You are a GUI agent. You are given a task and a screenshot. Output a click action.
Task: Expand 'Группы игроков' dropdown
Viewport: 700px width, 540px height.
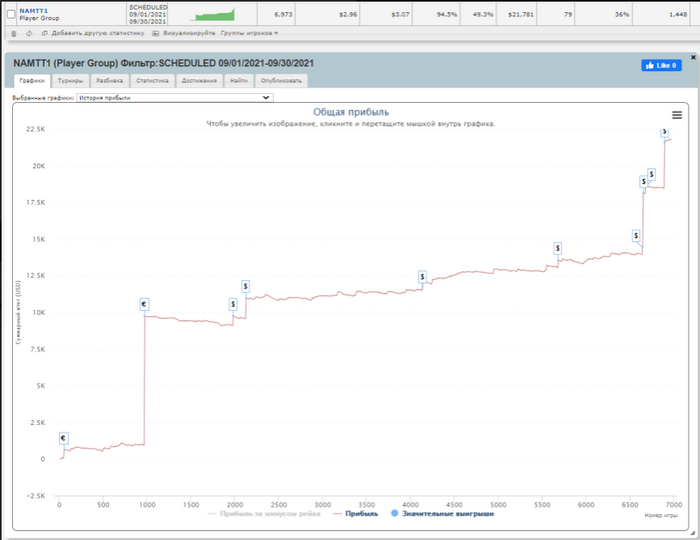point(249,33)
